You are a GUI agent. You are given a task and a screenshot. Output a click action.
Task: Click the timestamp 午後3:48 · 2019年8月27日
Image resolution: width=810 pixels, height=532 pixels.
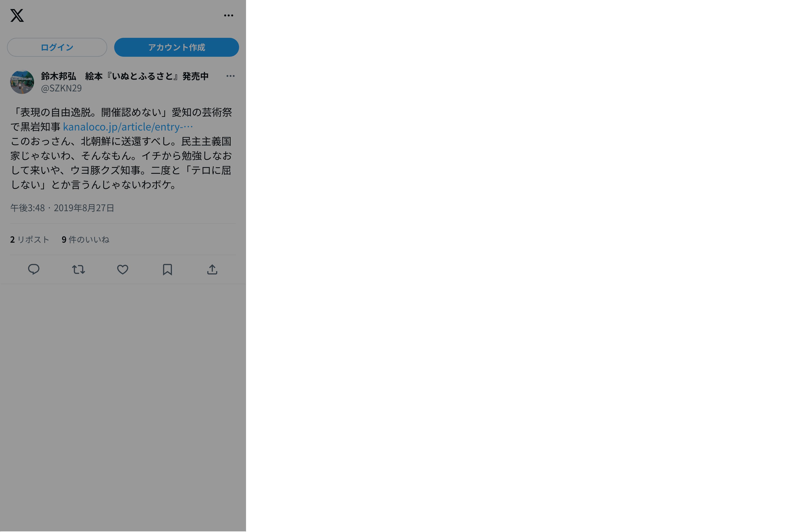pos(62,208)
